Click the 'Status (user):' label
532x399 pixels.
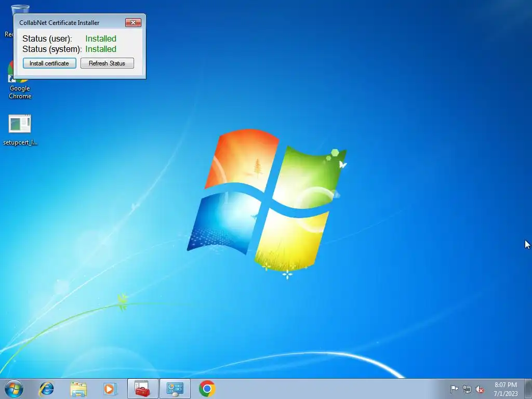pos(47,38)
